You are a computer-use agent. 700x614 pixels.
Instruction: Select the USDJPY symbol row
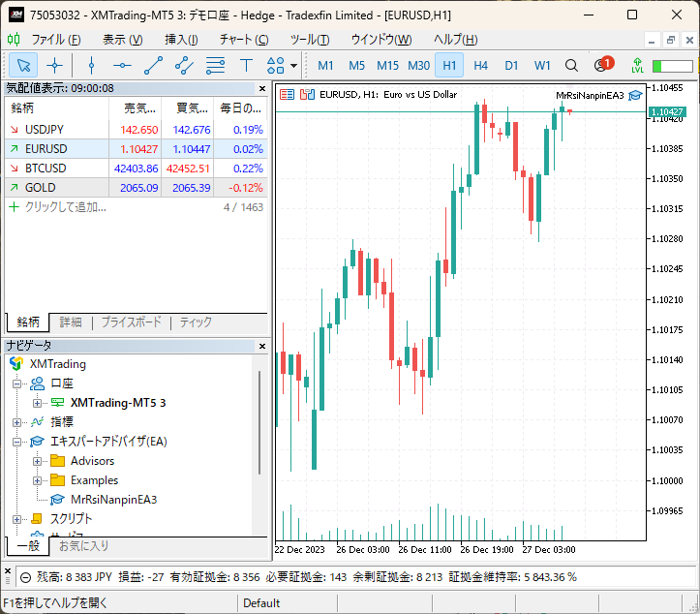tap(137, 130)
